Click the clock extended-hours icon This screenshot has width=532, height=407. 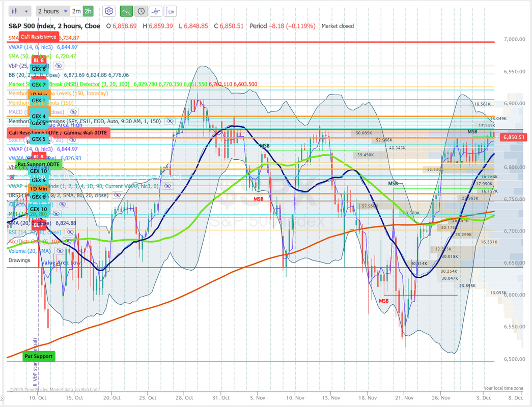coord(141,11)
